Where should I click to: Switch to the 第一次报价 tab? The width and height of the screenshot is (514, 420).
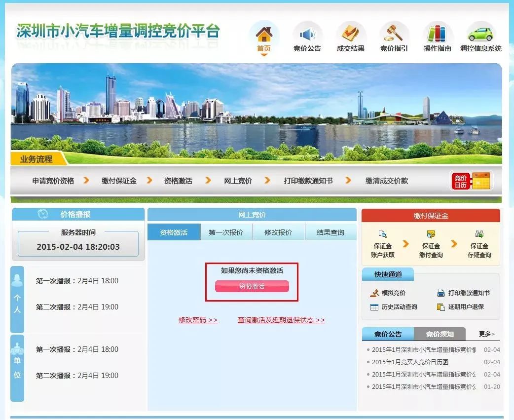226,231
